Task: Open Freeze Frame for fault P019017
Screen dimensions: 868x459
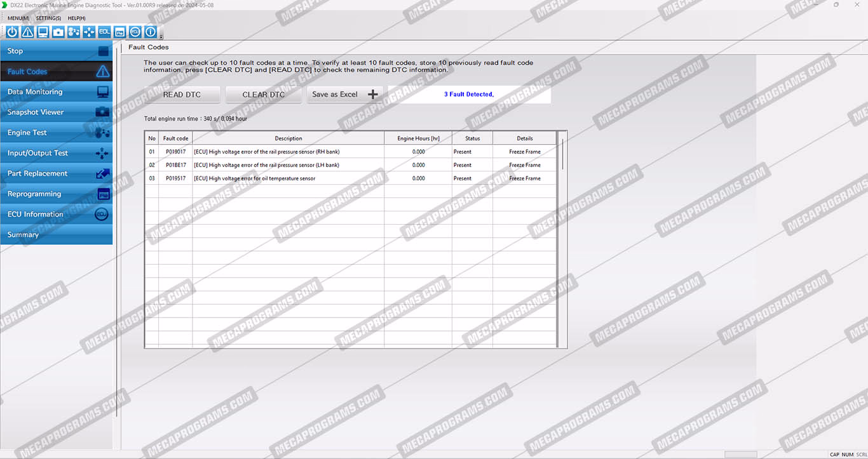Action: pyautogui.click(x=524, y=152)
